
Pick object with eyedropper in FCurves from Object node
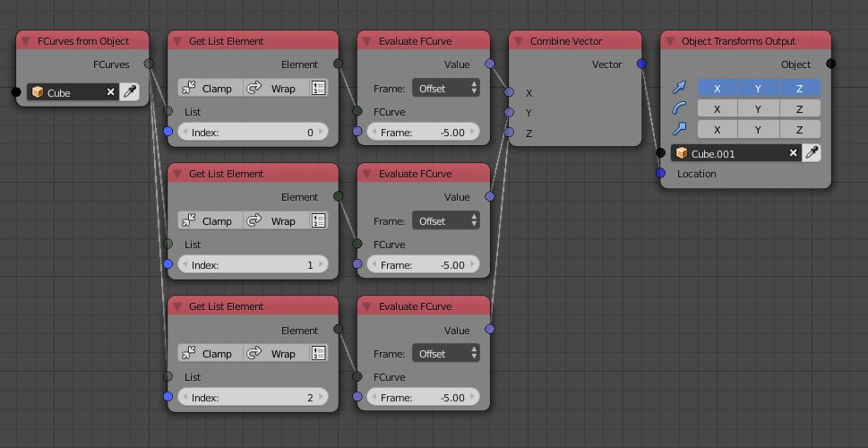130,92
